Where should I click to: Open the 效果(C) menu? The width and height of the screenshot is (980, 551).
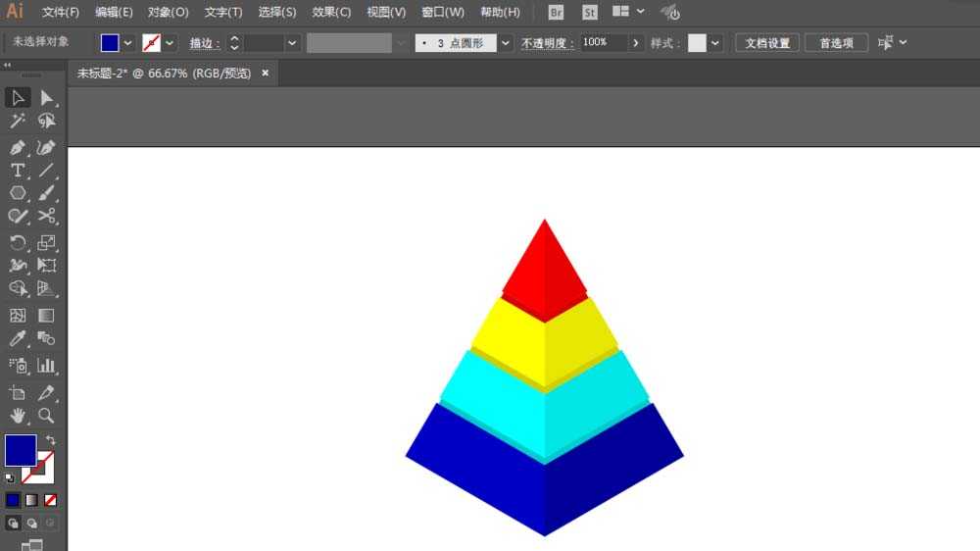click(x=331, y=12)
